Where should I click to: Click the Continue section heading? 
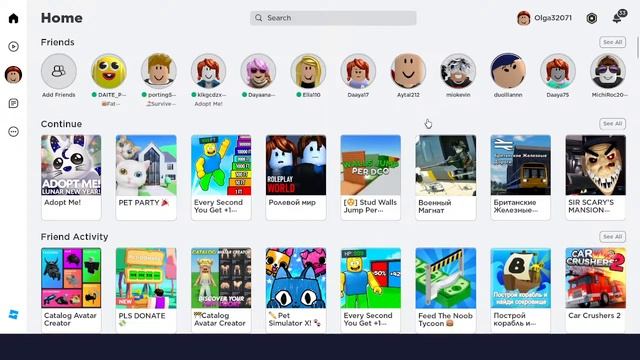click(61, 124)
